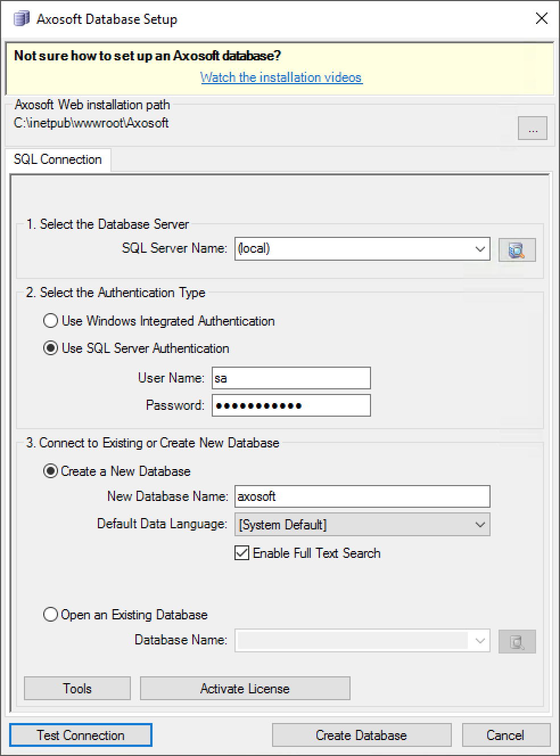Click the Activate License button
Image resolution: width=560 pixels, height=756 pixels.
pyautogui.click(x=245, y=688)
